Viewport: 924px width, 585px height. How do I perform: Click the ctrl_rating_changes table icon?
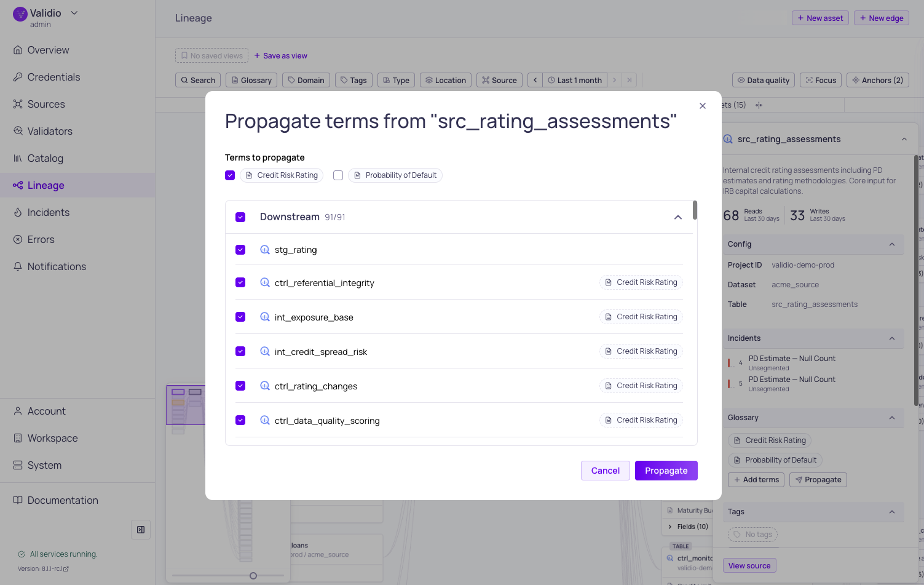pos(265,386)
